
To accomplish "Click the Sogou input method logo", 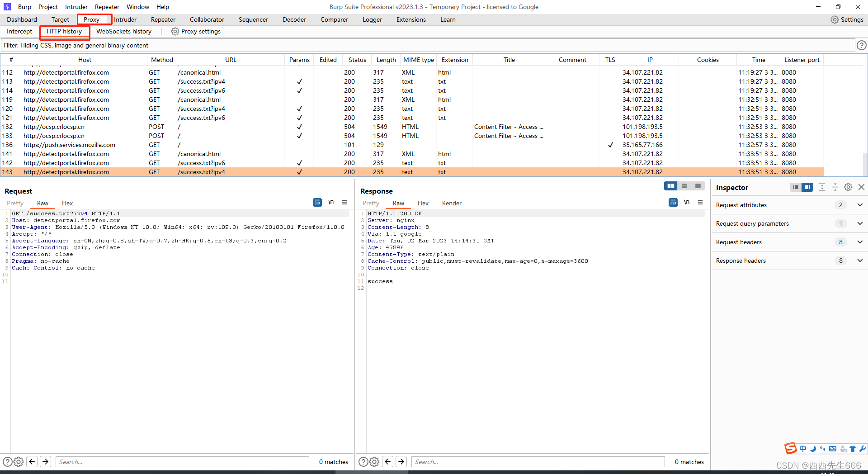I will [x=791, y=448].
